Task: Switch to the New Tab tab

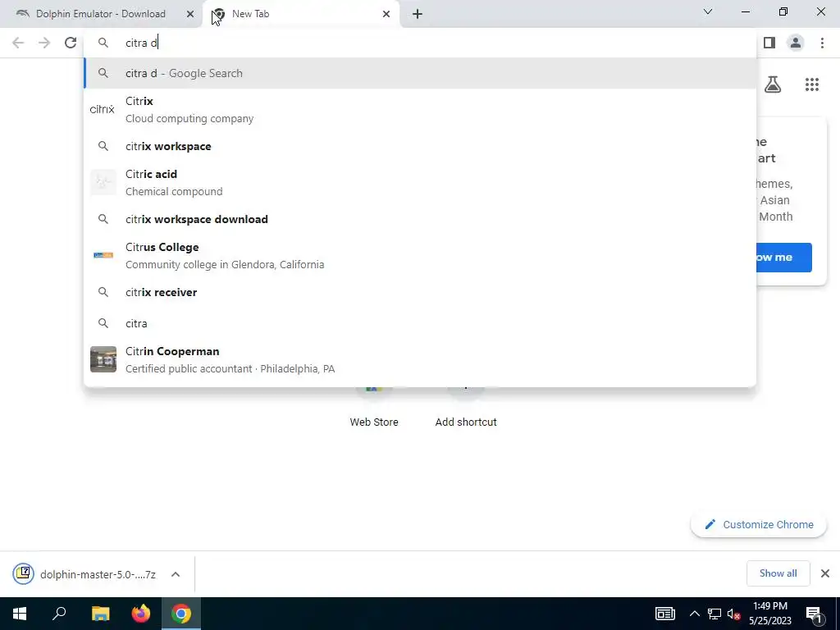Action: 301,14
